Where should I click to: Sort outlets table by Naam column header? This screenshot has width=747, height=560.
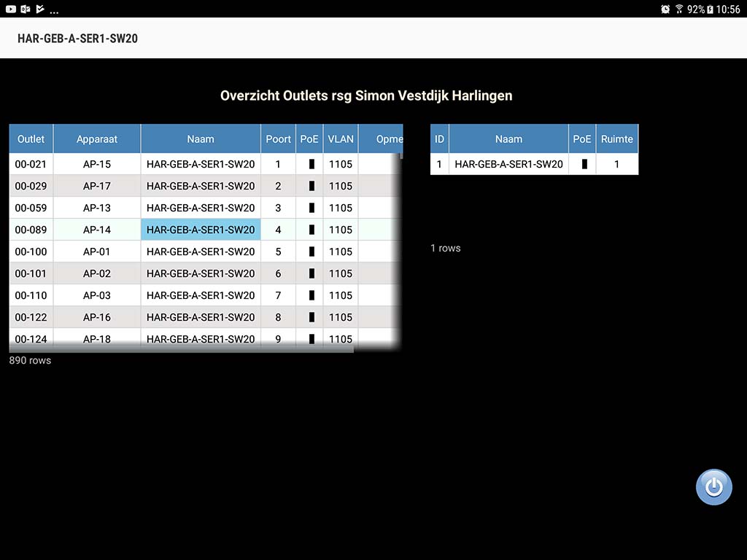201,139
